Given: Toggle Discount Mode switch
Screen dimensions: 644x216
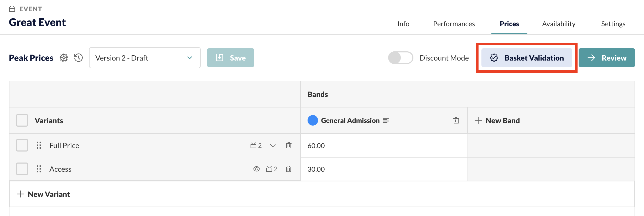Looking at the screenshot, I should coord(401,58).
